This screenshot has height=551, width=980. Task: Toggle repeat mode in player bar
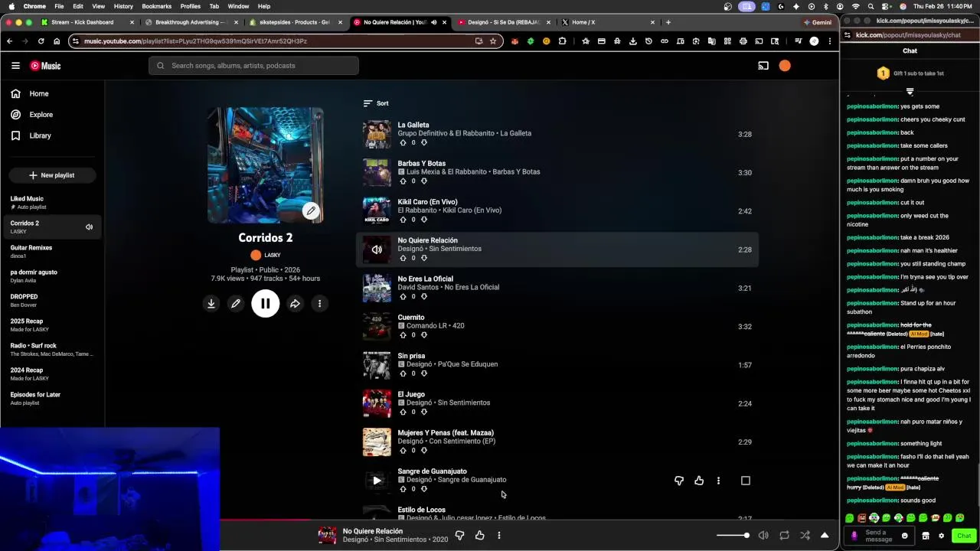785,536
